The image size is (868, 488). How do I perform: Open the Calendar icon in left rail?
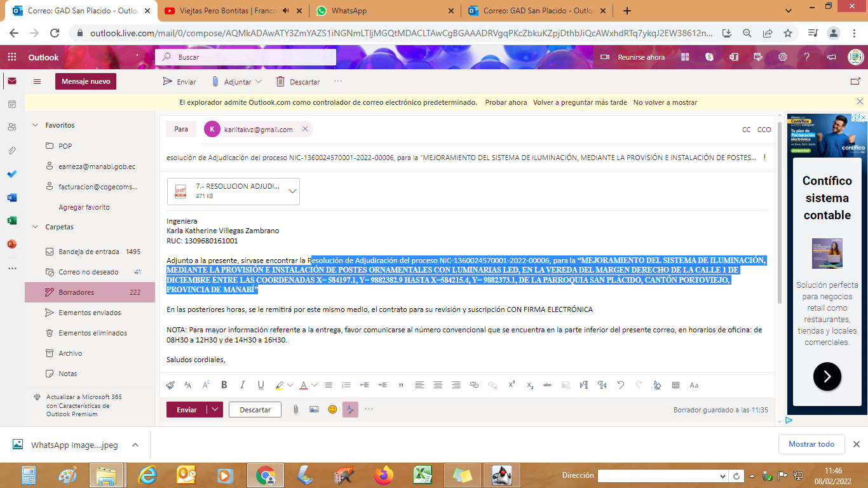pyautogui.click(x=12, y=104)
